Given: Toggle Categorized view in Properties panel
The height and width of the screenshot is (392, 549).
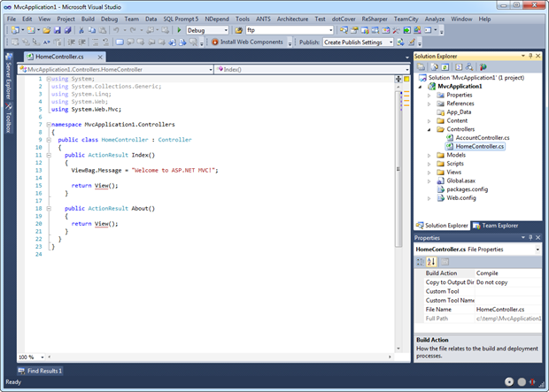Looking at the screenshot, I should pyautogui.click(x=420, y=261).
